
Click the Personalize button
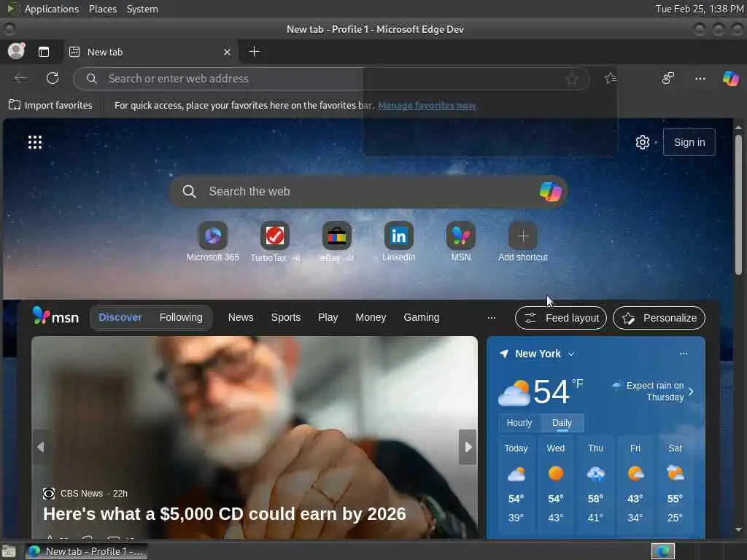659,318
